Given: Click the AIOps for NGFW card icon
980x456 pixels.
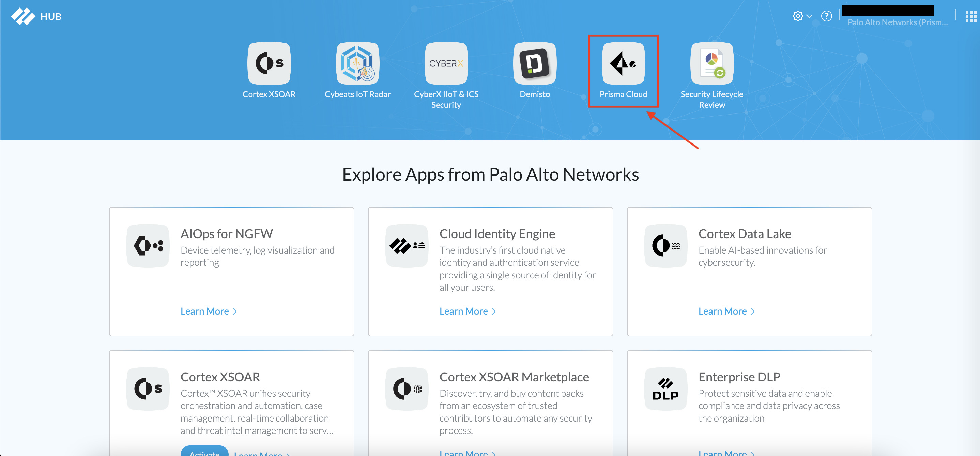Looking at the screenshot, I should [148, 245].
